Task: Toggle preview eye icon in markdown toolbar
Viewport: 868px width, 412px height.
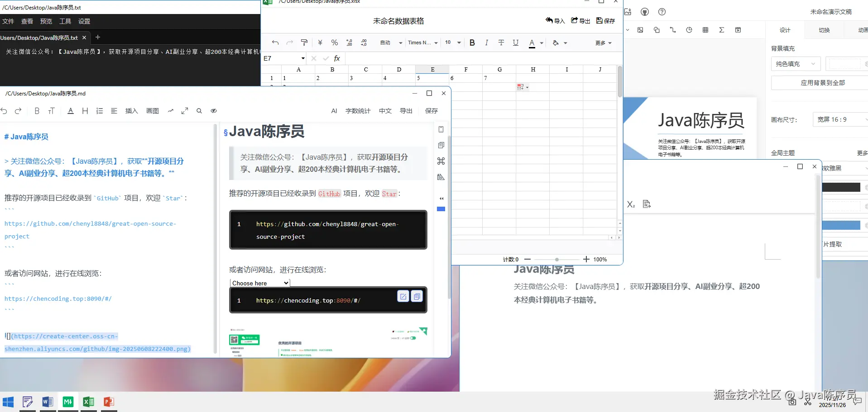Action: pos(214,111)
